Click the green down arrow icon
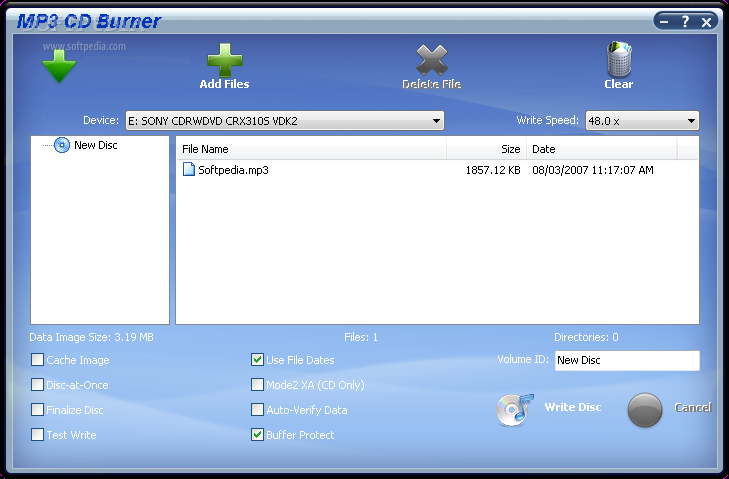The width and height of the screenshot is (729, 479). point(59,66)
